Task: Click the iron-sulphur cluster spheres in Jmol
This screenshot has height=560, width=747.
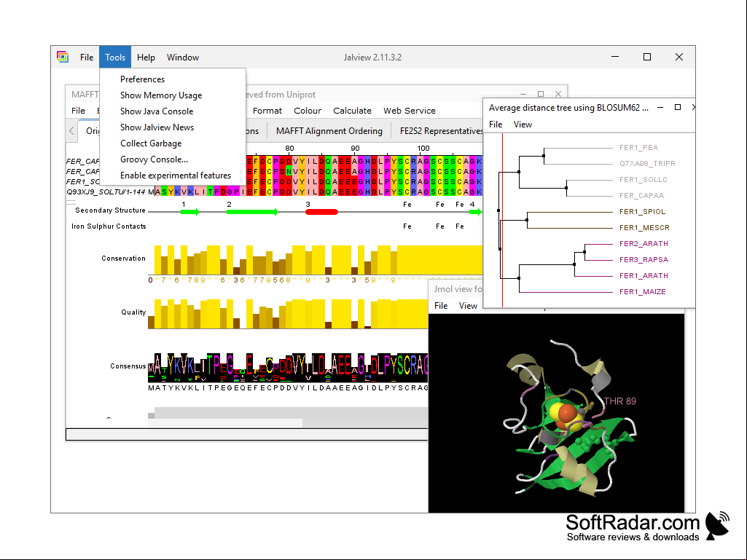Action: point(566,417)
